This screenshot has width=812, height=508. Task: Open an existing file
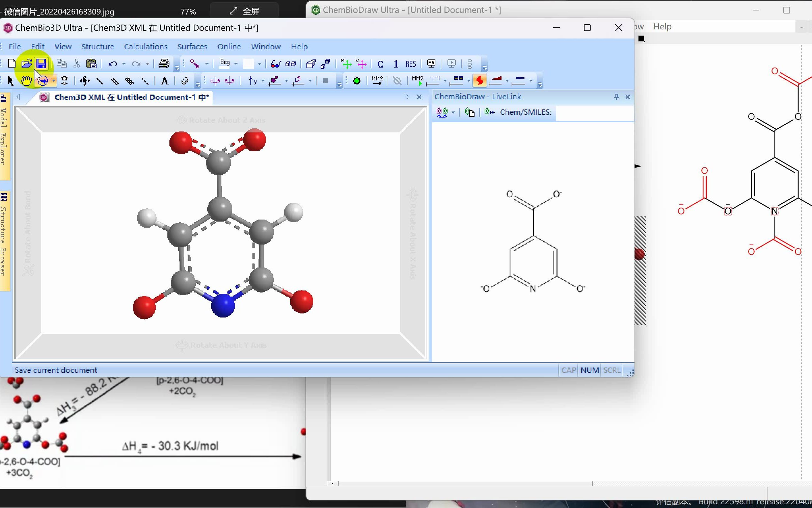point(26,64)
